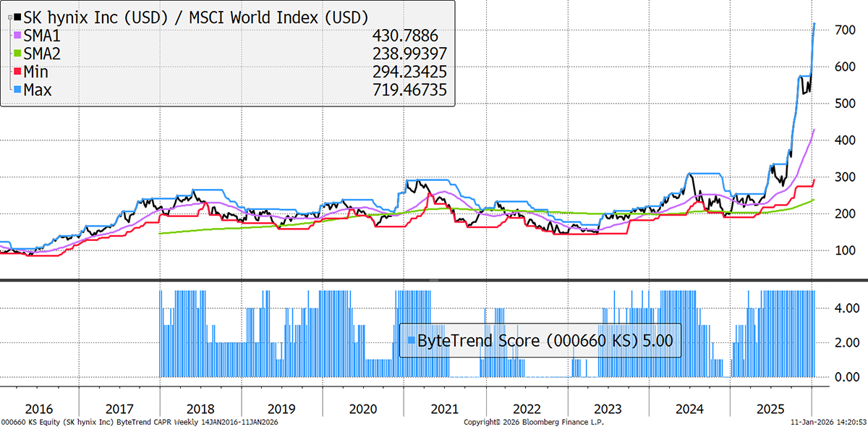Click the purple SMA1 legend swatch
This screenshot has height=427, width=868.
click(x=17, y=35)
